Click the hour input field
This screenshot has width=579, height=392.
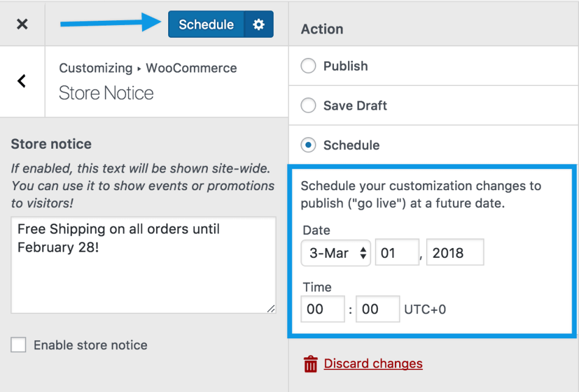(322, 310)
